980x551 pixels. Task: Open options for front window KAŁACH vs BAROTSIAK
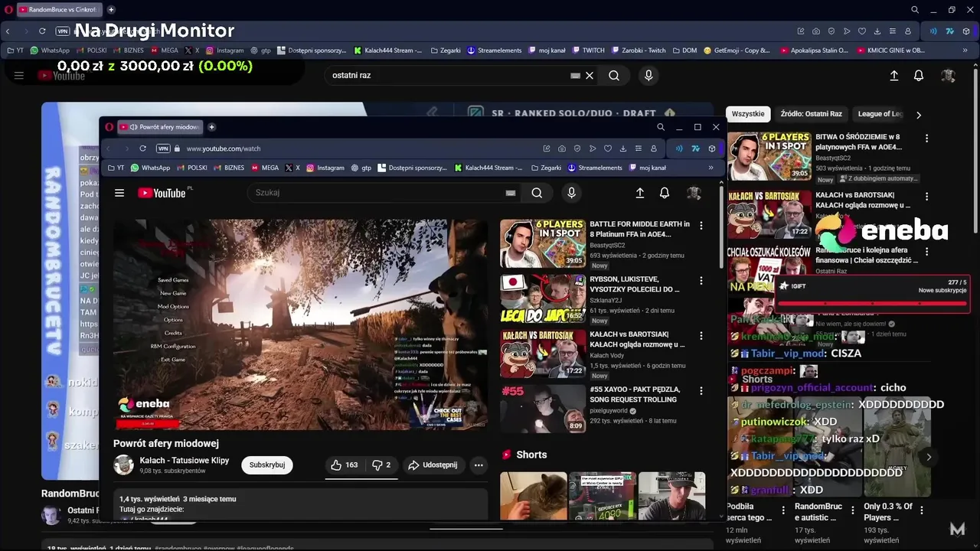pyautogui.click(x=701, y=336)
